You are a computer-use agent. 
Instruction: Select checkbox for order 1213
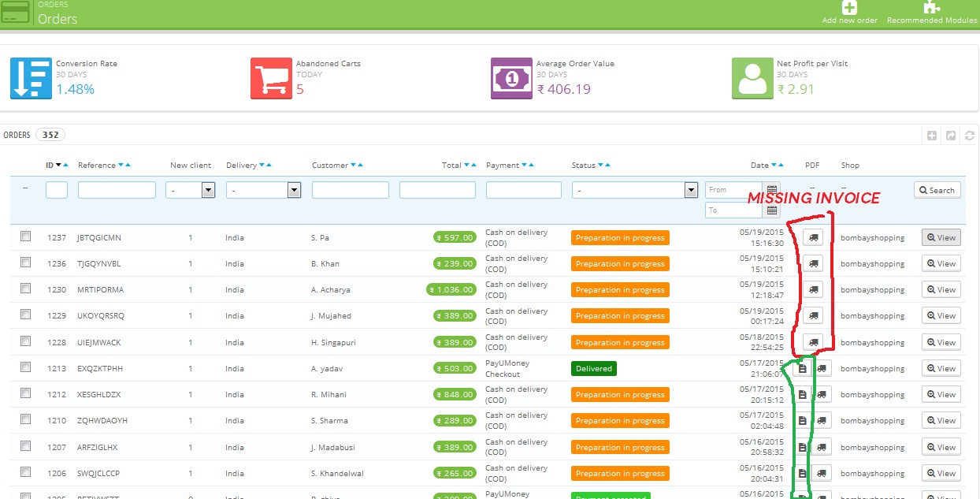(26, 367)
